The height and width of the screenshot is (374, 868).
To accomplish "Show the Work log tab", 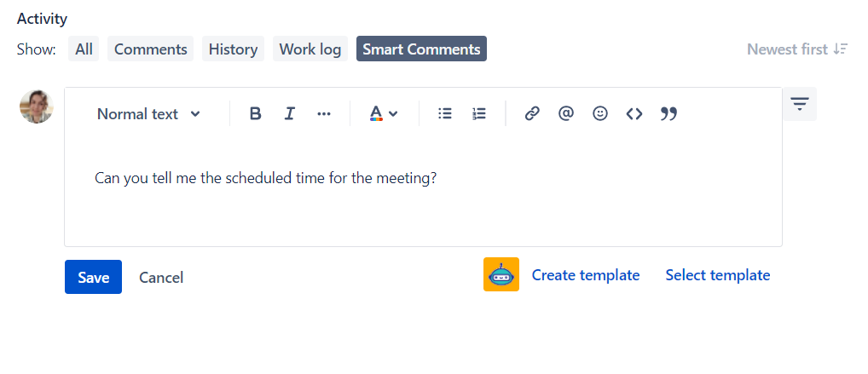I will pyautogui.click(x=310, y=49).
